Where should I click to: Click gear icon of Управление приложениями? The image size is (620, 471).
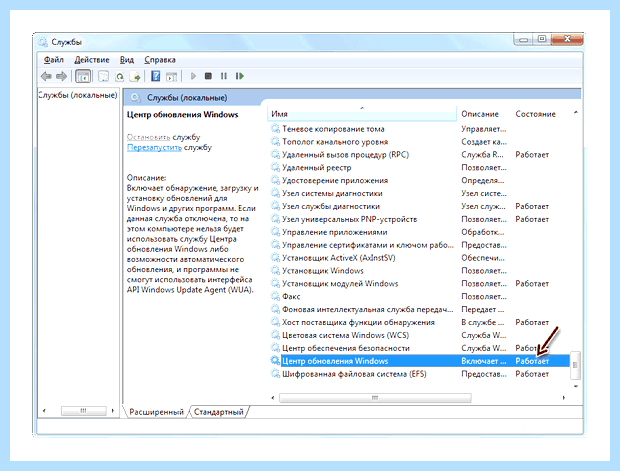coord(275,232)
